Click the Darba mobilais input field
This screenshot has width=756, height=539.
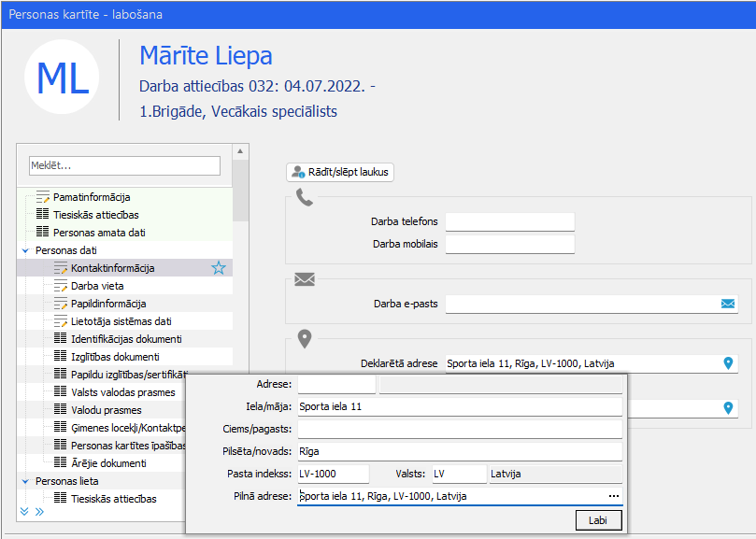510,244
